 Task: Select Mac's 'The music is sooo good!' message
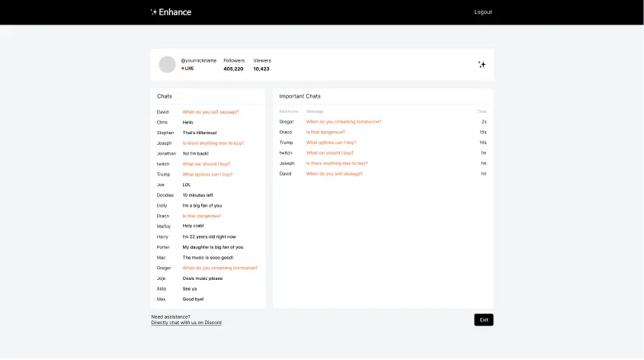tap(208, 258)
